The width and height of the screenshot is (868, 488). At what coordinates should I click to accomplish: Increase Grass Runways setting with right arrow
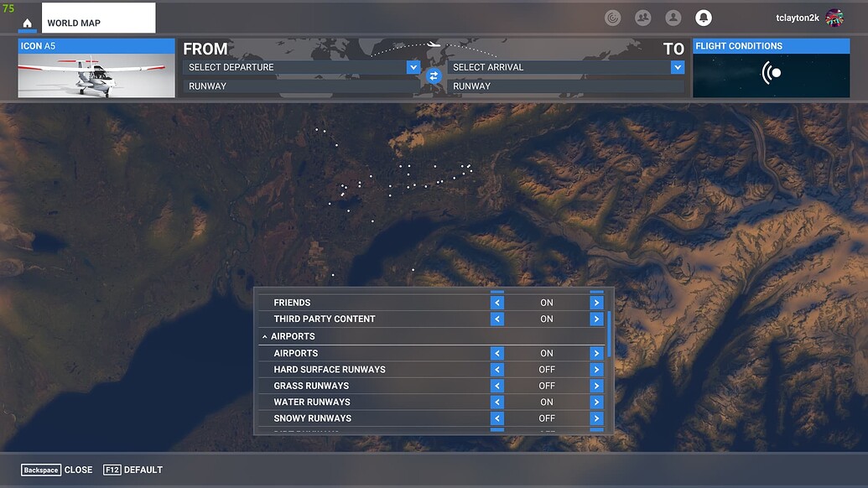point(596,386)
